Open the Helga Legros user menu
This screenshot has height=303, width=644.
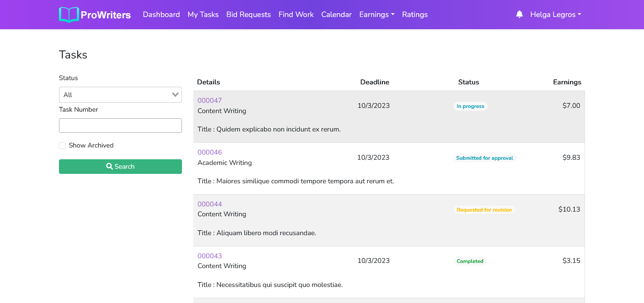[x=555, y=15]
